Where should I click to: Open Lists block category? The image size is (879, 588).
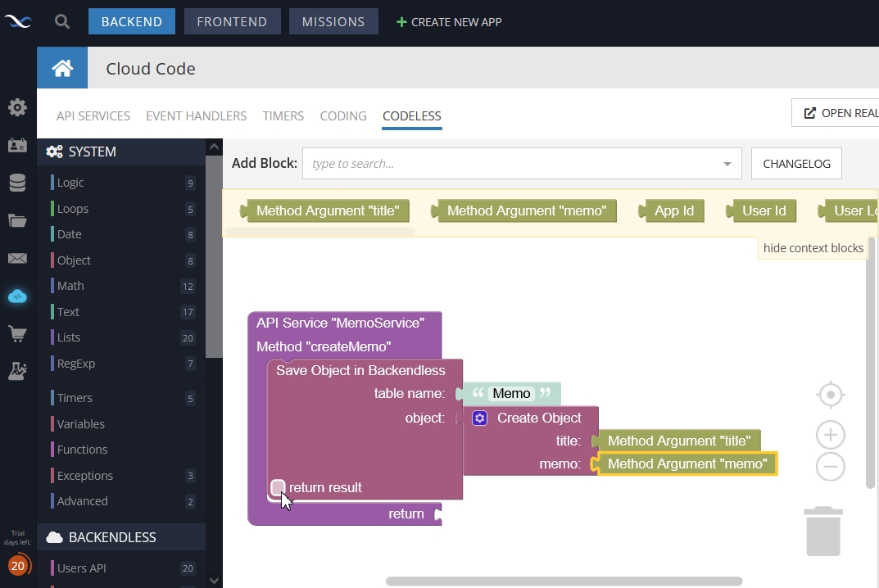coord(122,337)
